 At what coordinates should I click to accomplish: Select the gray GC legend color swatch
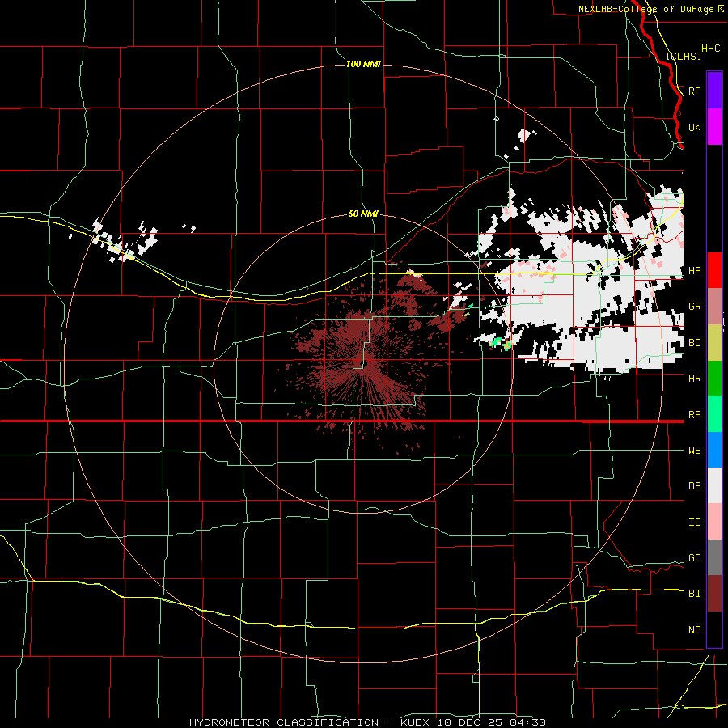(714, 557)
